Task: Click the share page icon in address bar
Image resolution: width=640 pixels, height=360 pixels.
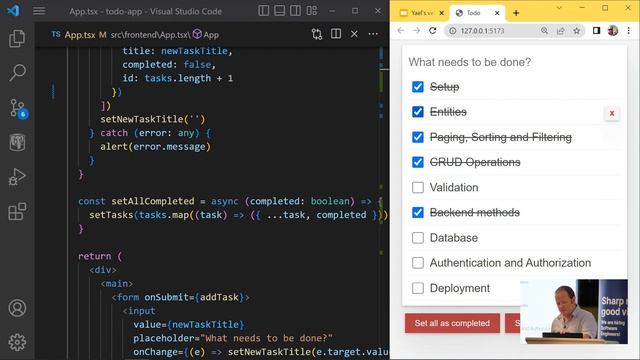Action: click(x=560, y=31)
